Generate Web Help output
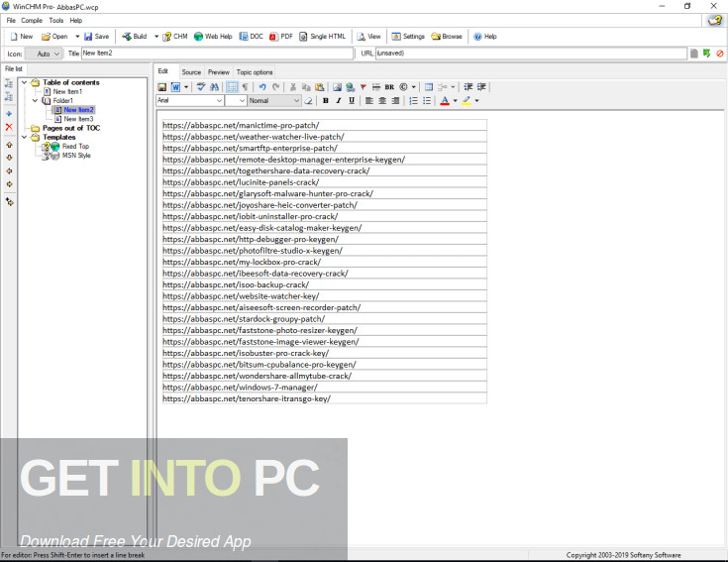This screenshot has height=562, width=728. [x=213, y=37]
